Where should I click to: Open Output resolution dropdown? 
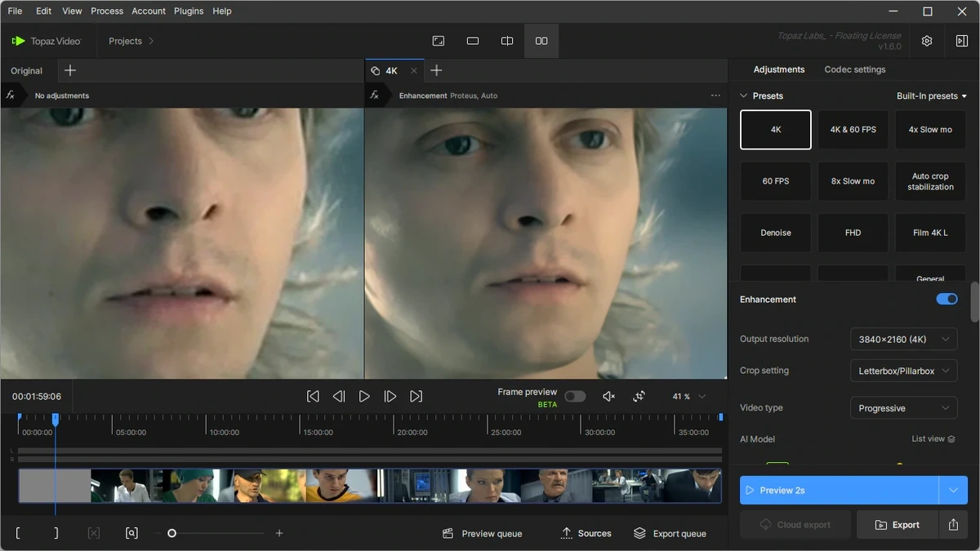click(x=903, y=339)
